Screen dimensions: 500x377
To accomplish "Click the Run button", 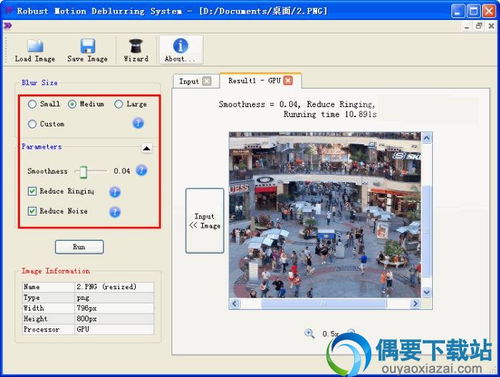I will [79, 247].
